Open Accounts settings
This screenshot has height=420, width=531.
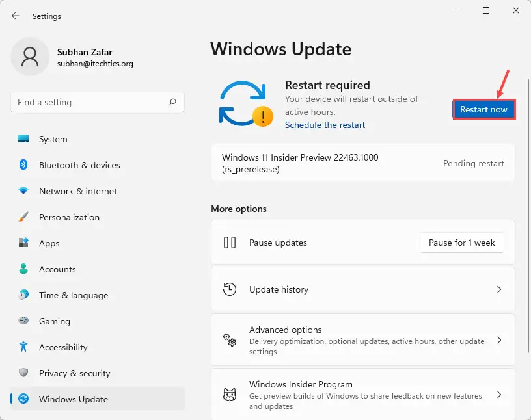coord(98,269)
